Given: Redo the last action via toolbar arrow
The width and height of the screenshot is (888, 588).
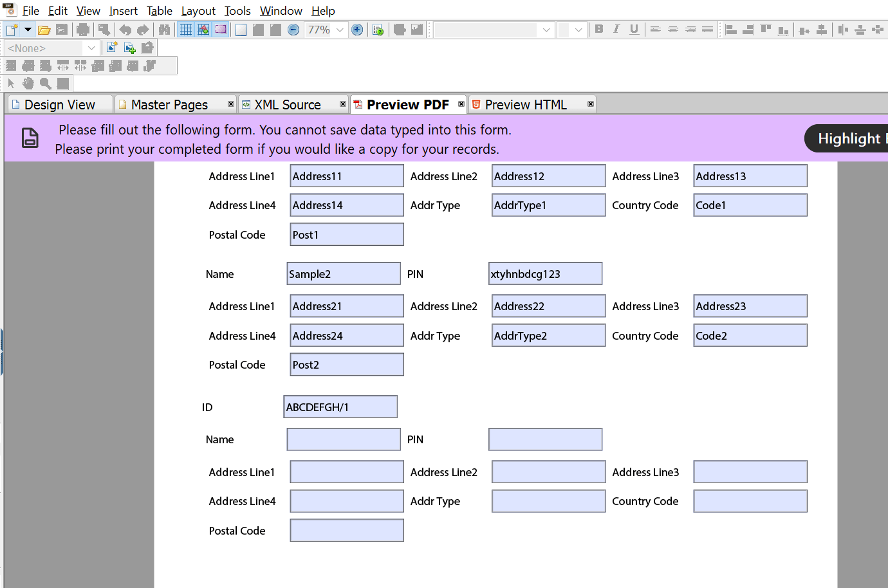Looking at the screenshot, I should (x=143, y=29).
